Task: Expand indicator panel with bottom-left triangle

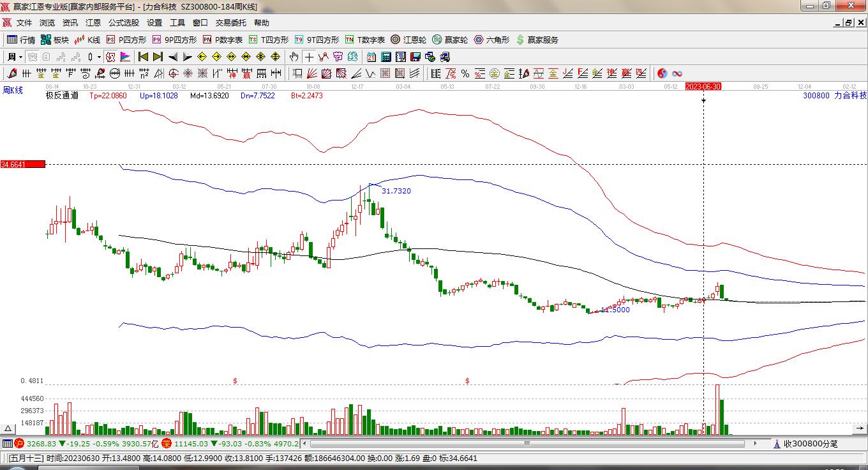Action: tap(8, 428)
